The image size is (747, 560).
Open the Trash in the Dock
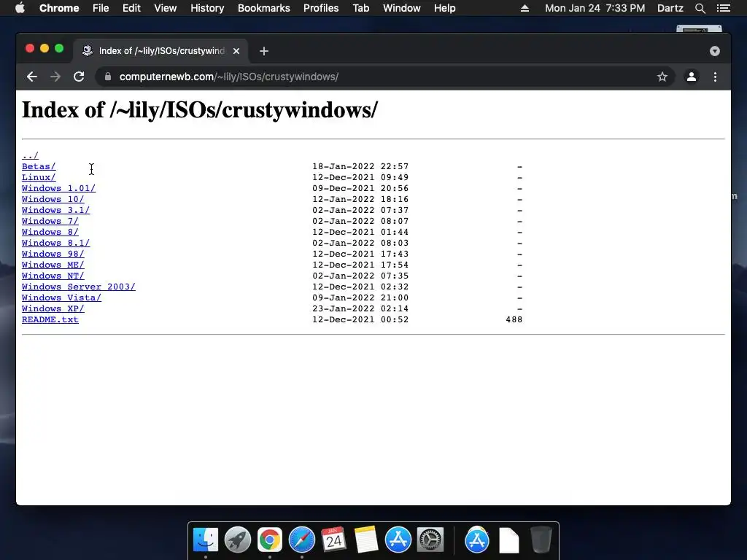(x=541, y=540)
